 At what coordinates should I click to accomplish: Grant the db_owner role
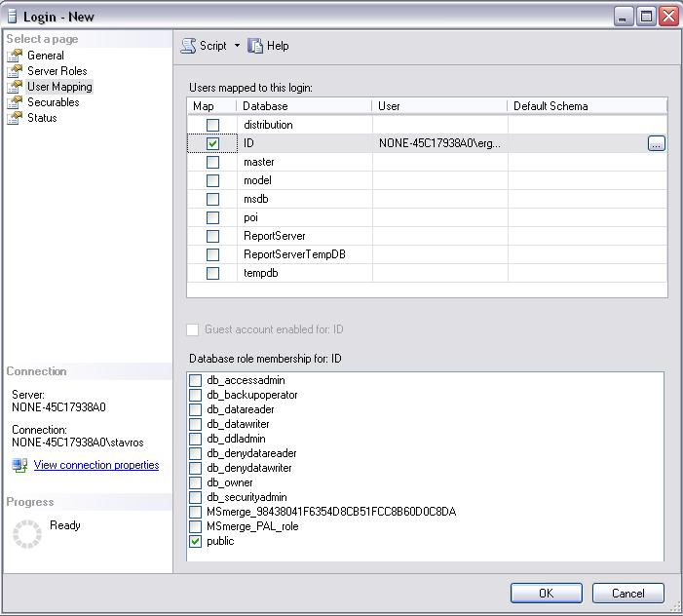(195, 482)
